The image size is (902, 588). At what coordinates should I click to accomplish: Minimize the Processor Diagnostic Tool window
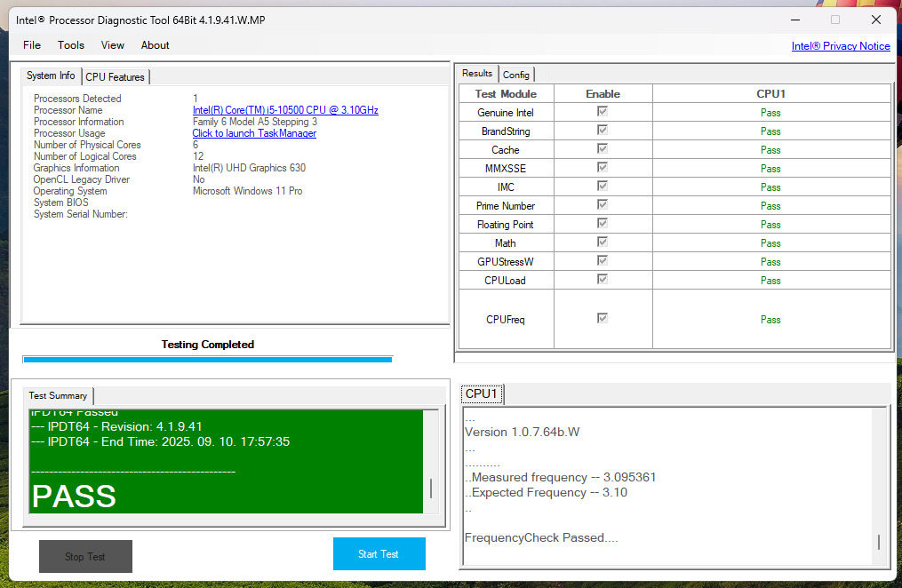click(795, 20)
